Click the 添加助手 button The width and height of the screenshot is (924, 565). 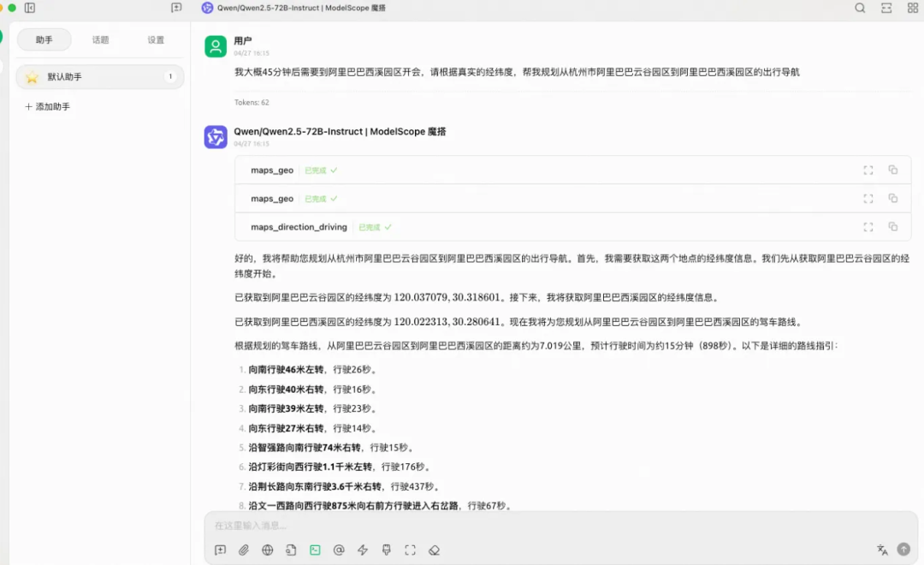[x=48, y=107]
